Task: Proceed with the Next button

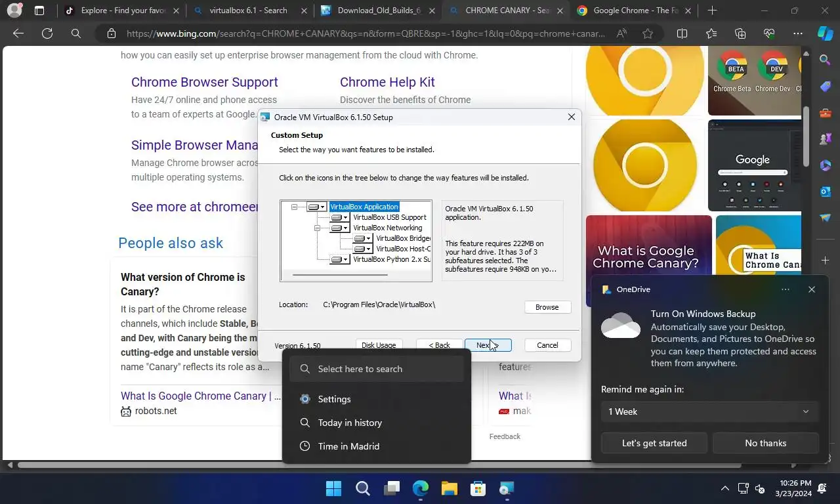Action: pyautogui.click(x=488, y=345)
